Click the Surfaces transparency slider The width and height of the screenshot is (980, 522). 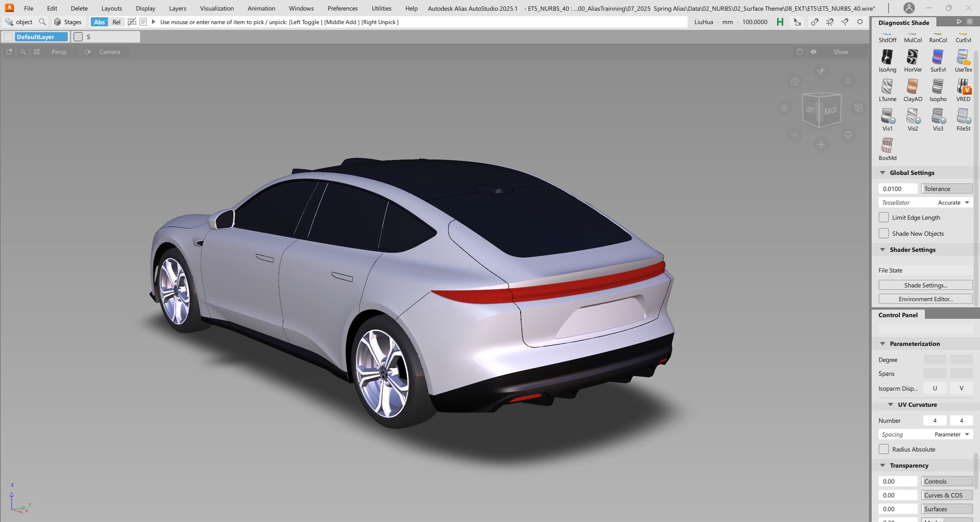click(x=947, y=509)
